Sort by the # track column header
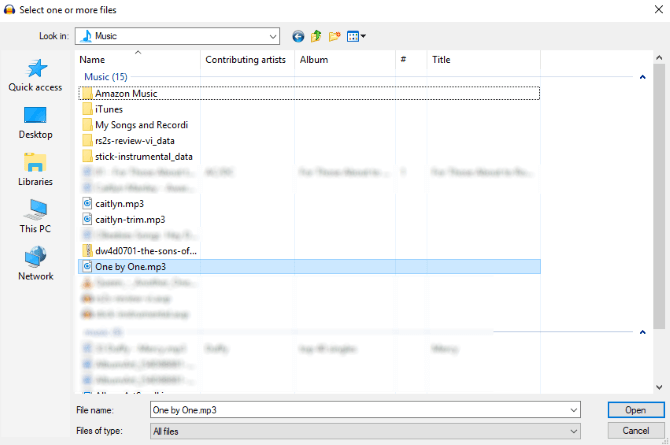Viewport: 670px width, 445px height. [x=411, y=60]
